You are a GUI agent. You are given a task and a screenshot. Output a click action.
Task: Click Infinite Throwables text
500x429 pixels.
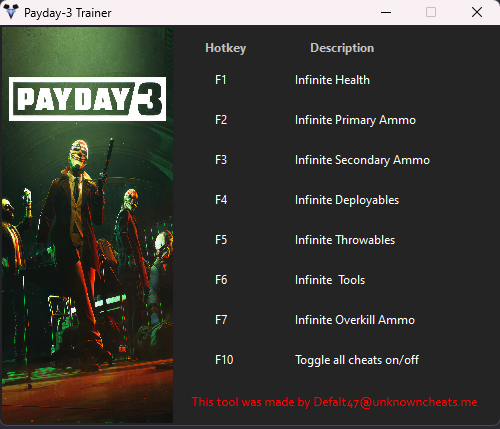[345, 240]
